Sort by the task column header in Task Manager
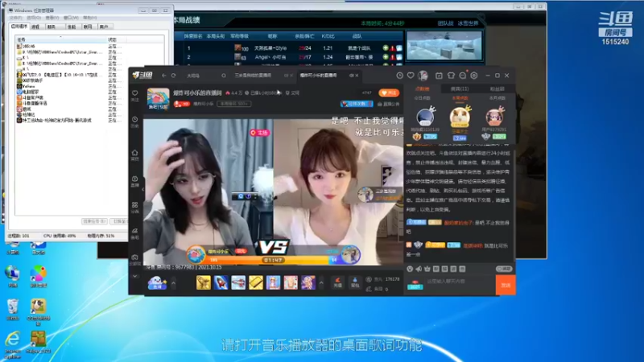This screenshot has height=362, width=644. 61,39
